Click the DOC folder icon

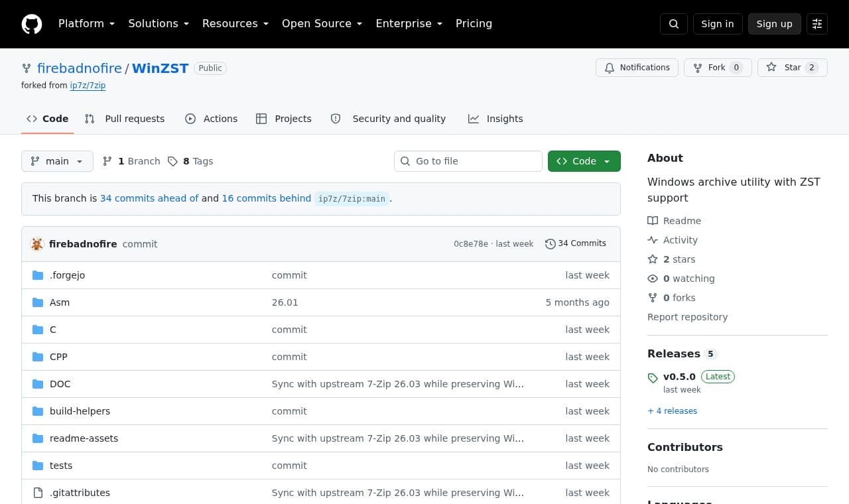[x=38, y=384]
